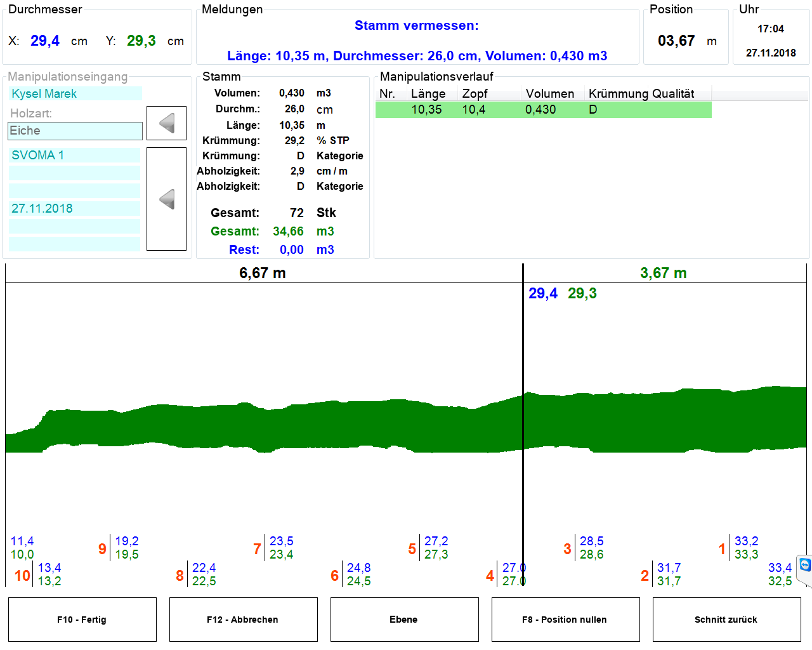Click the Rest value 0,00

coord(292,249)
